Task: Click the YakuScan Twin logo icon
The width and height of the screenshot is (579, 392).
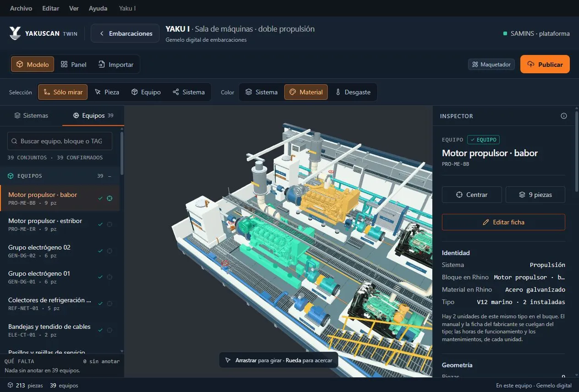Action: tap(16, 33)
